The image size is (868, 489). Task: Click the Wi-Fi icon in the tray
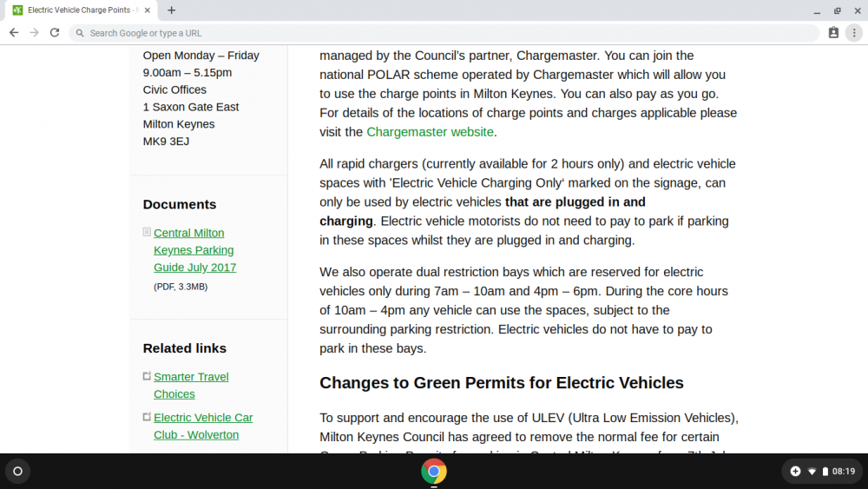(x=812, y=472)
